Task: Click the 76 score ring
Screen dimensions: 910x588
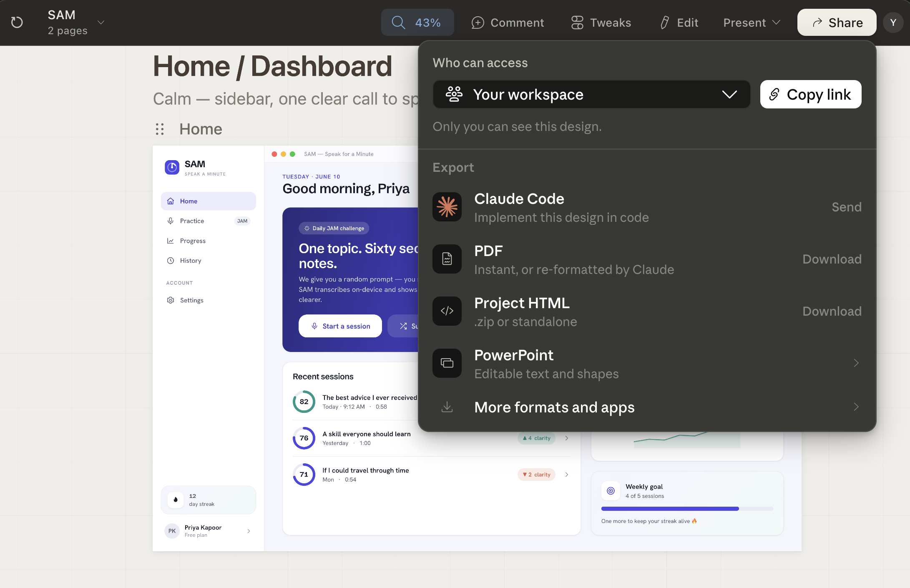Action: pyautogui.click(x=304, y=438)
